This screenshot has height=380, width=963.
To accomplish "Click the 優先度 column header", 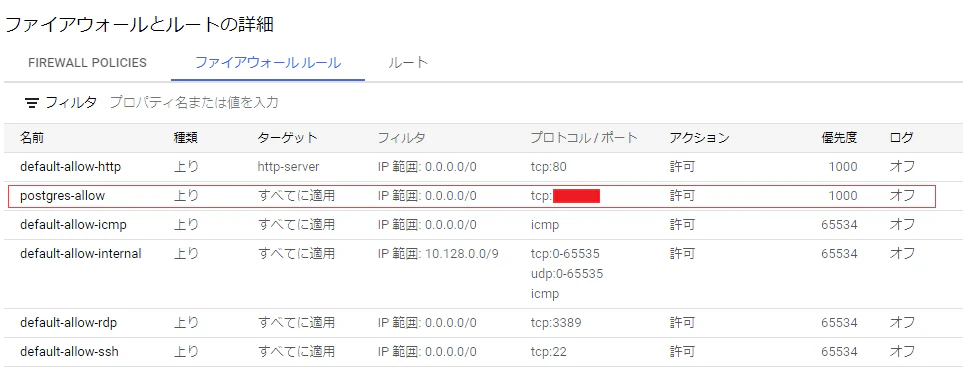I will [839, 138].
